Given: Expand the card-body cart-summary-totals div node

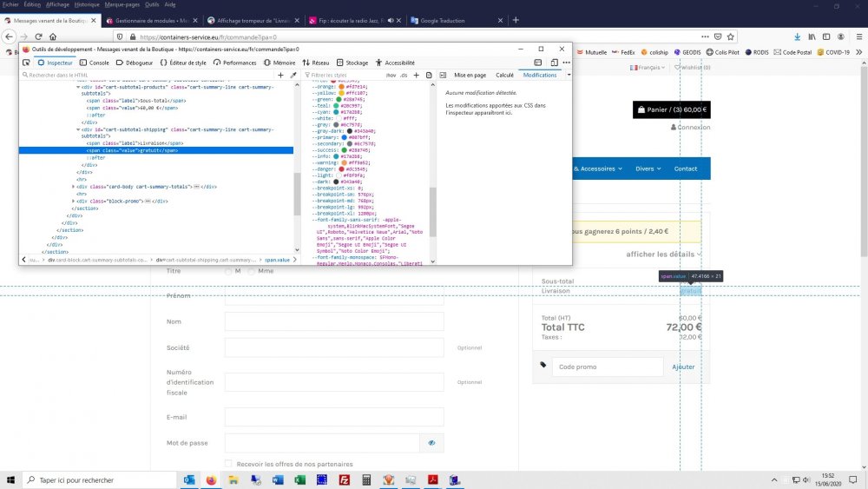Looking at the screenshot, I should [x=74, y=187].
